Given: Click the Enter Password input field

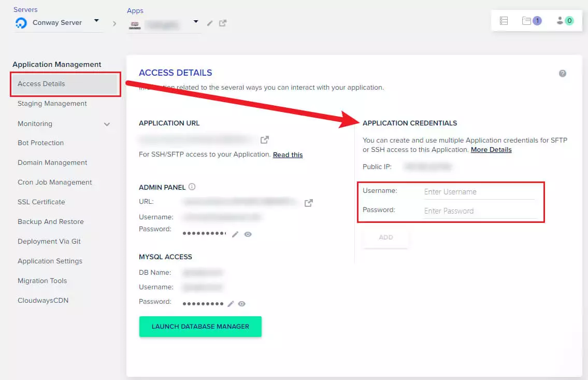Looking at the screenshot, I should click(479, 211).
